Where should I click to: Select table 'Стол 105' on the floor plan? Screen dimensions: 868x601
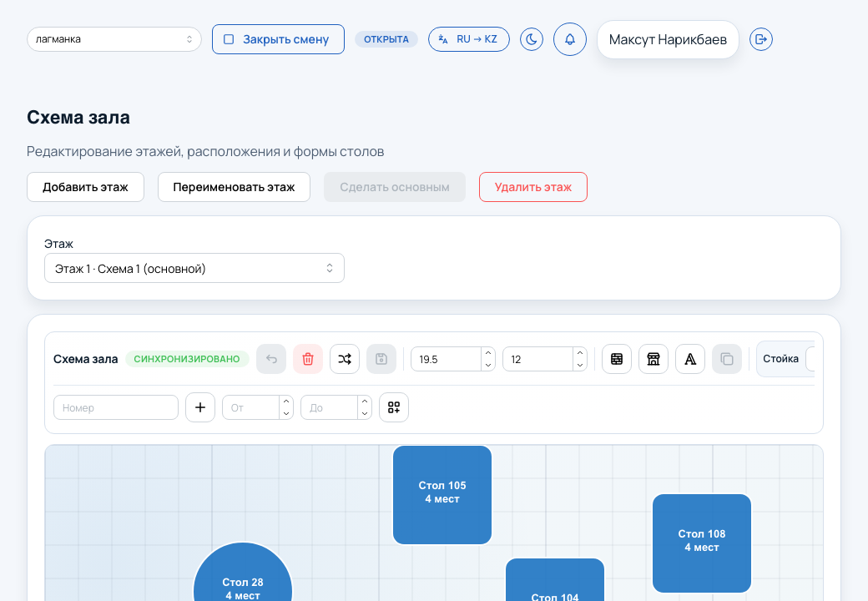pos(442,495)
